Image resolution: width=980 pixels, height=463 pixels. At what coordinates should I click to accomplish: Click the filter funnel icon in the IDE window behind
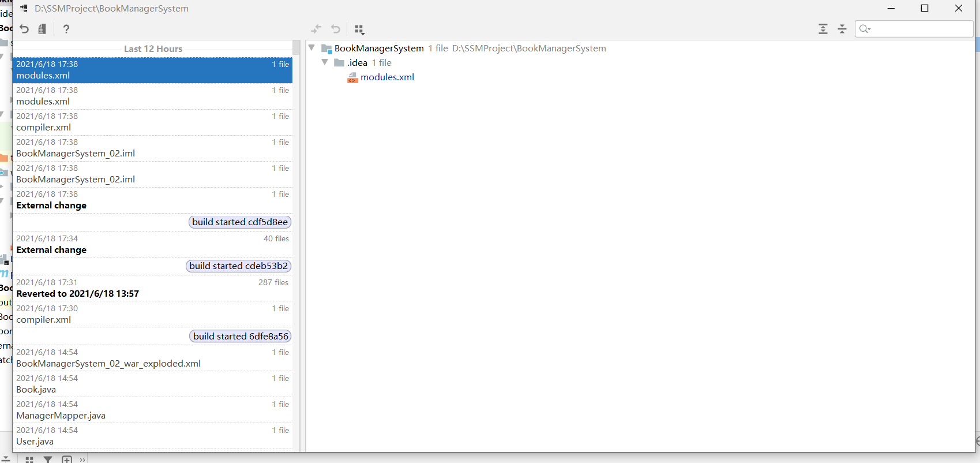coord(48,460)
